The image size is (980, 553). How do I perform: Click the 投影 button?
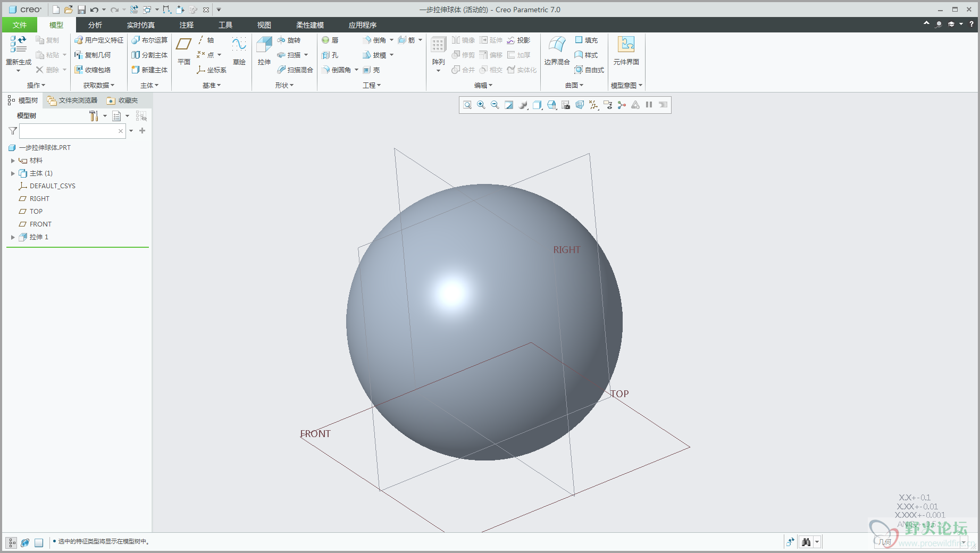pos(518,40)
